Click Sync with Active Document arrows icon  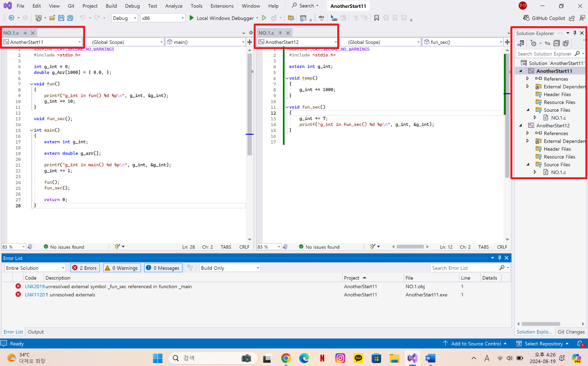pyautogui.click(x=547, y=43)
